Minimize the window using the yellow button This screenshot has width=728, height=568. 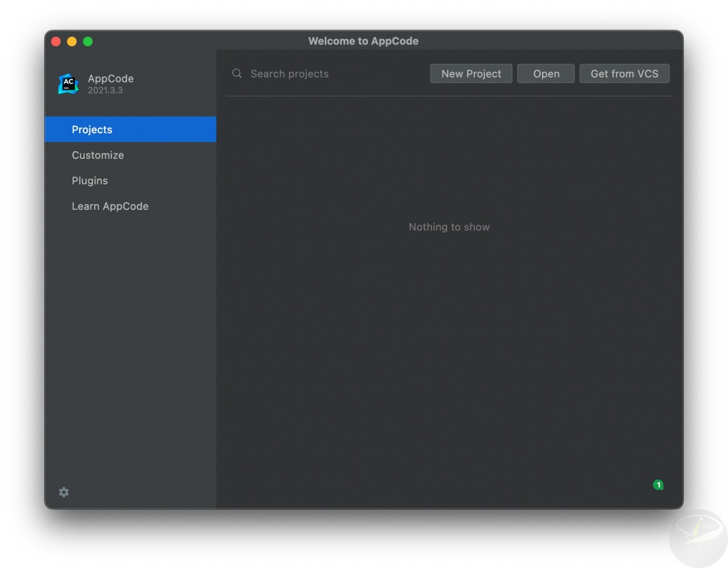(x=72, y=41)
